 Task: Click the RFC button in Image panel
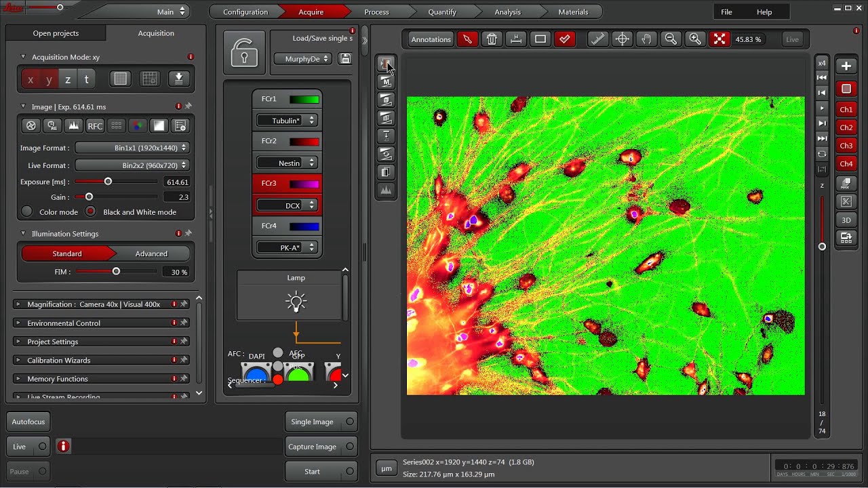tap(95, 125)
